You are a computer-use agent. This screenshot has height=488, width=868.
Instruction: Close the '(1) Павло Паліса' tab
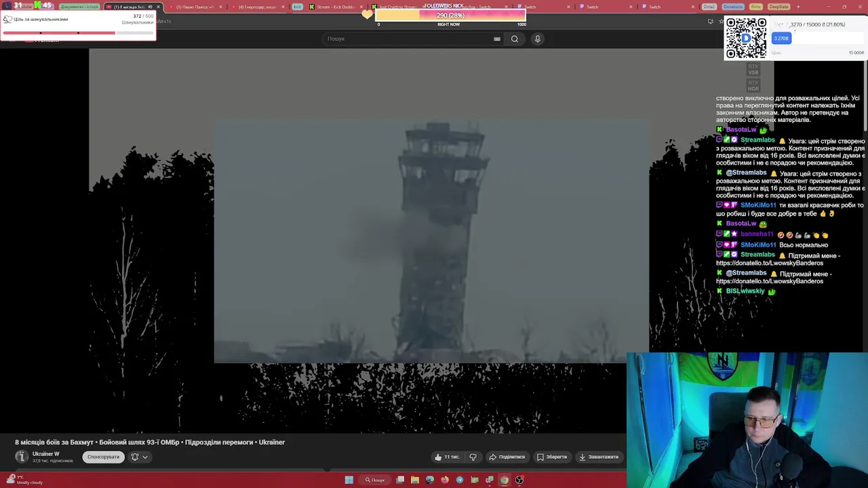220,7
